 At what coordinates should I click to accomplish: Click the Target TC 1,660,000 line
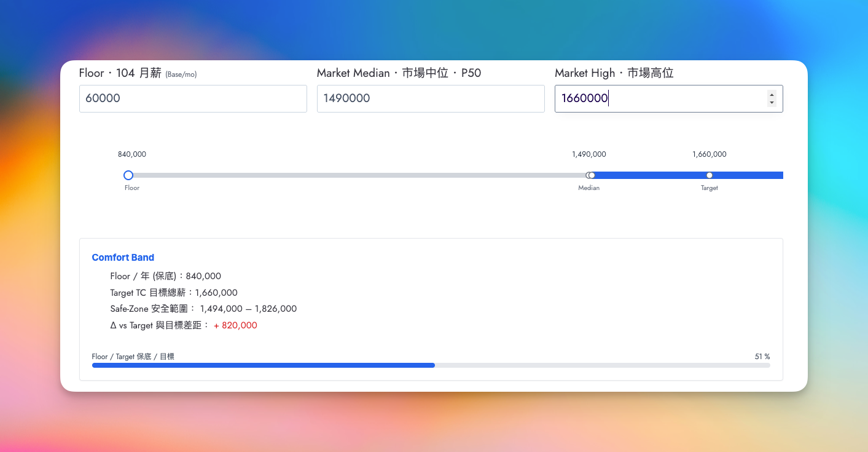pos(174,293)
